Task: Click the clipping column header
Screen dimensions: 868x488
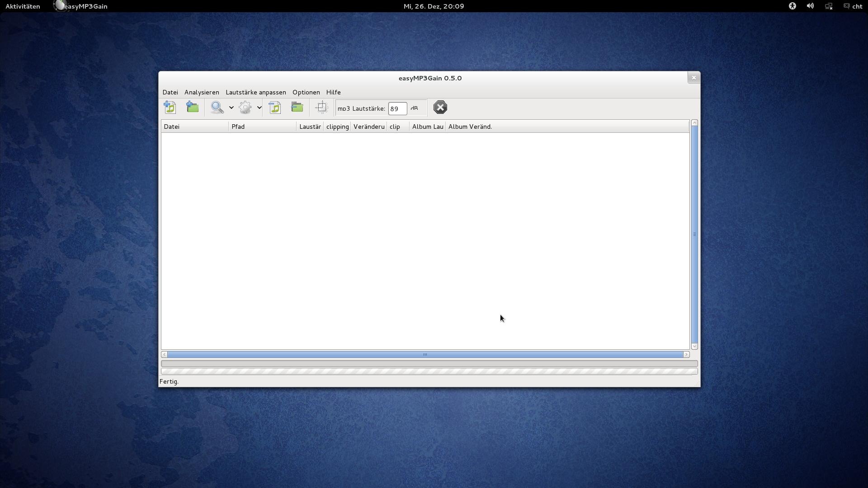Action: click(337, 127)
